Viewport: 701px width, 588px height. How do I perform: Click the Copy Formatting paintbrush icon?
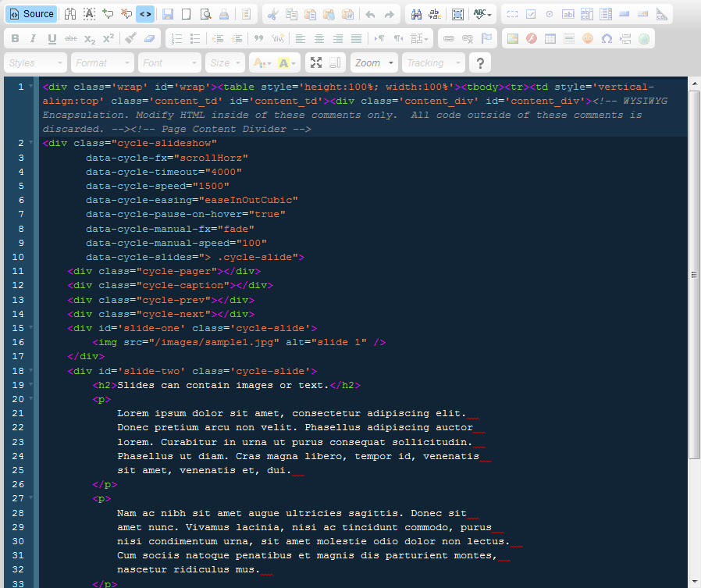click(130, 38)
